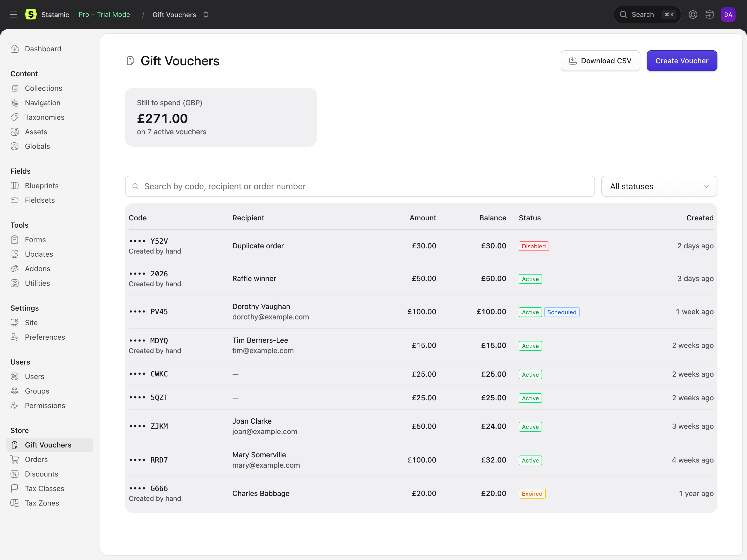Select Gift Vouchers in sidebar
Screen dimensions: 747x560
pos(50,445)
